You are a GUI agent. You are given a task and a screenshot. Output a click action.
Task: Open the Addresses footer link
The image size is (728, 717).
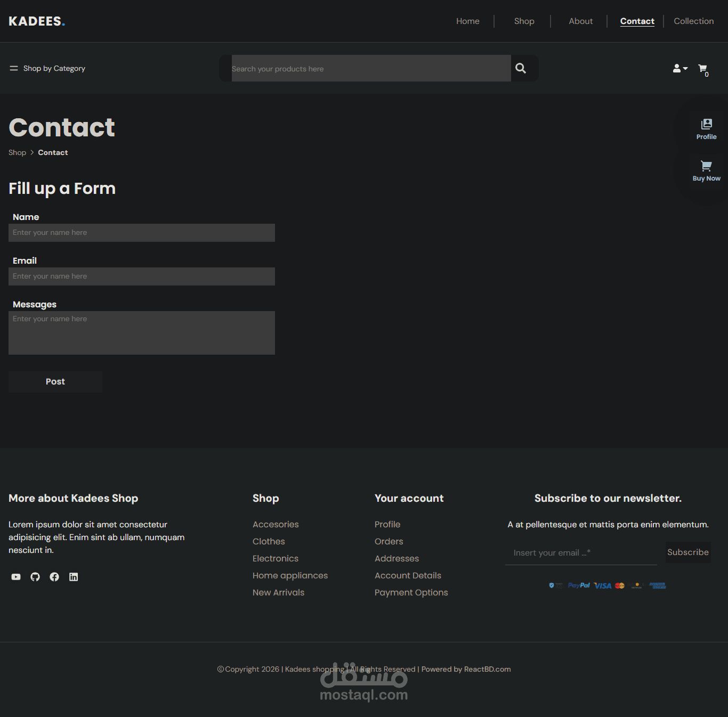click(x=397, y=559)
